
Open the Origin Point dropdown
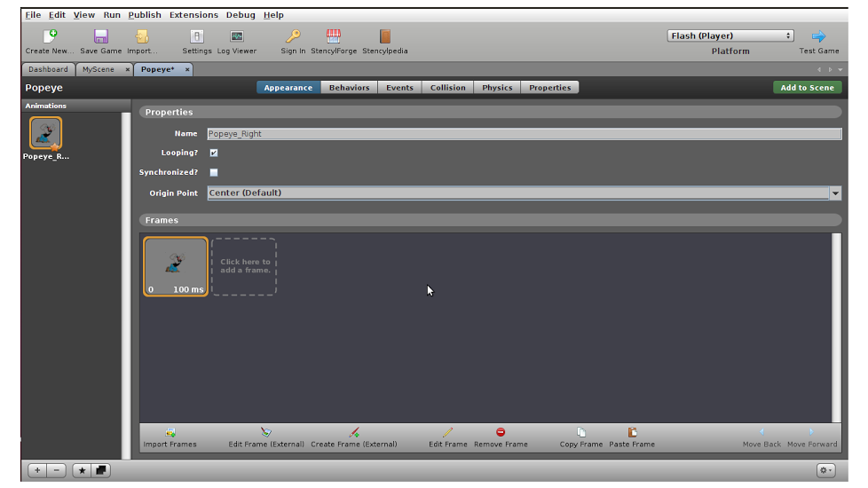[x=835, y=193]
